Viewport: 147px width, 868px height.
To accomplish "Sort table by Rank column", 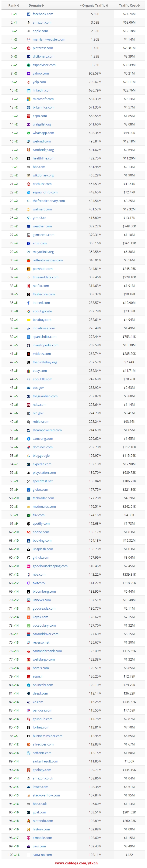I will tap(12, 5).
